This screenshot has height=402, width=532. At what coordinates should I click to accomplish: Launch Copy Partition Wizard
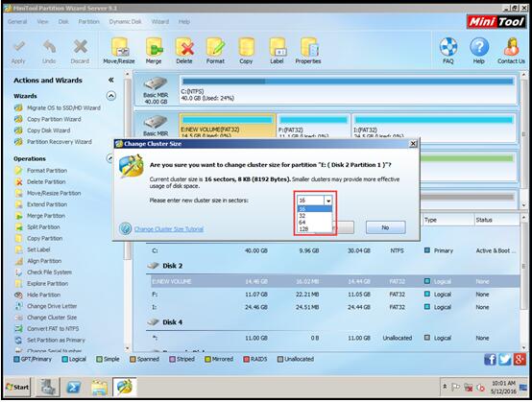pos(54,119)
